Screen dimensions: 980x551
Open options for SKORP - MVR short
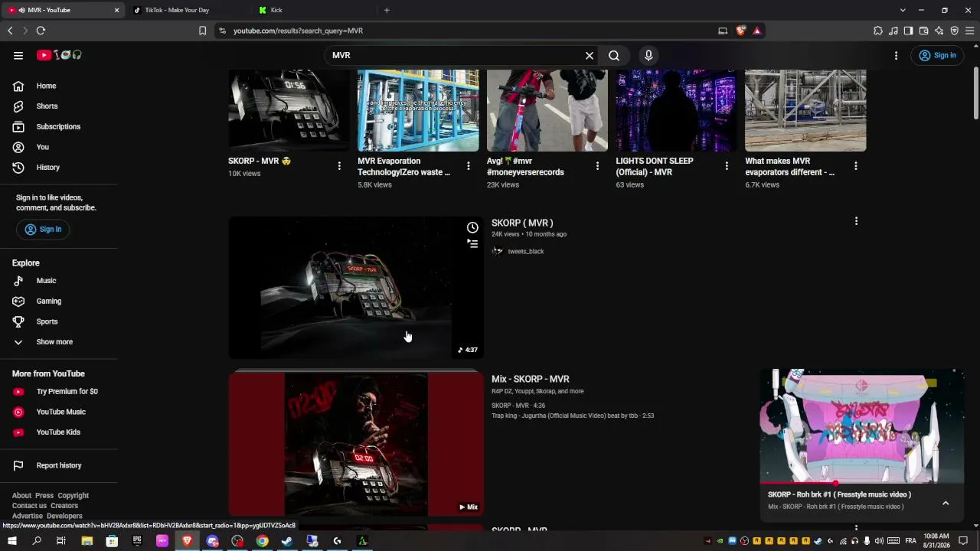click(x=339, y=166)
